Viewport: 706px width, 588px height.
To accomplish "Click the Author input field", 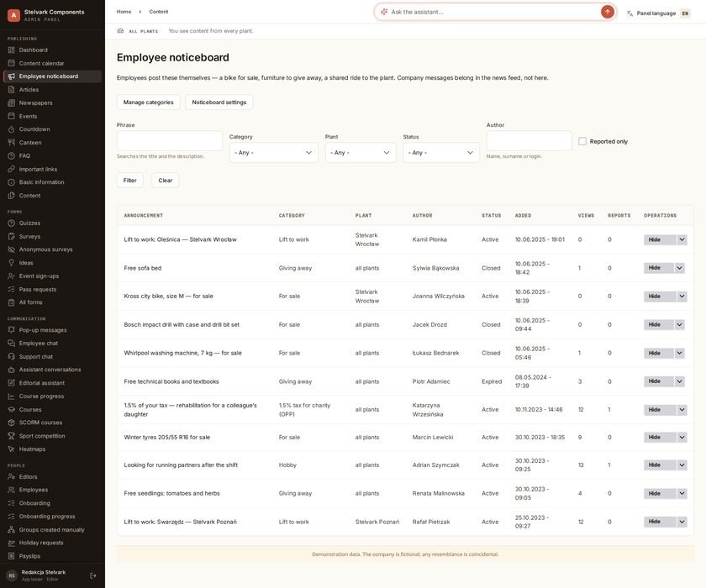I will pos(529,141).
